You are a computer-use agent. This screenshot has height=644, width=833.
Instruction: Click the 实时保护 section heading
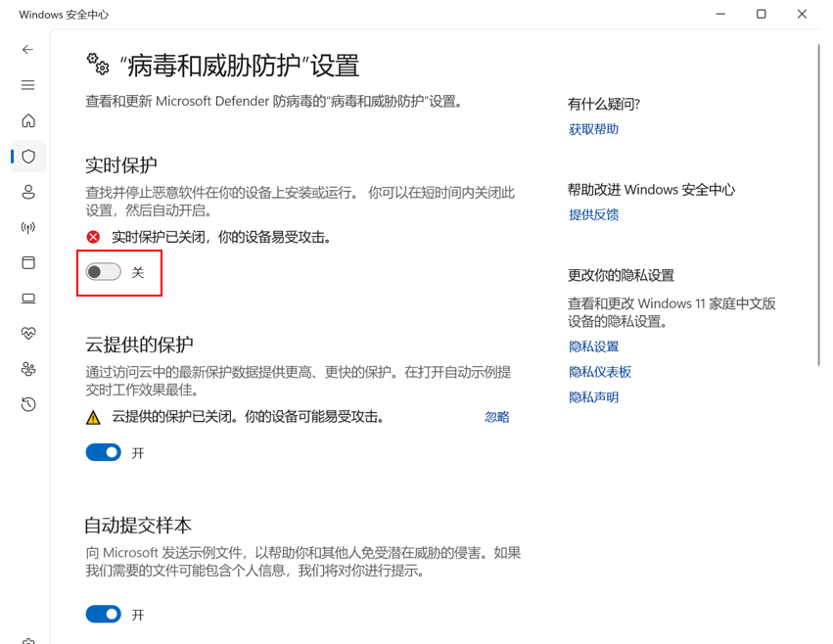pos(121,165)
